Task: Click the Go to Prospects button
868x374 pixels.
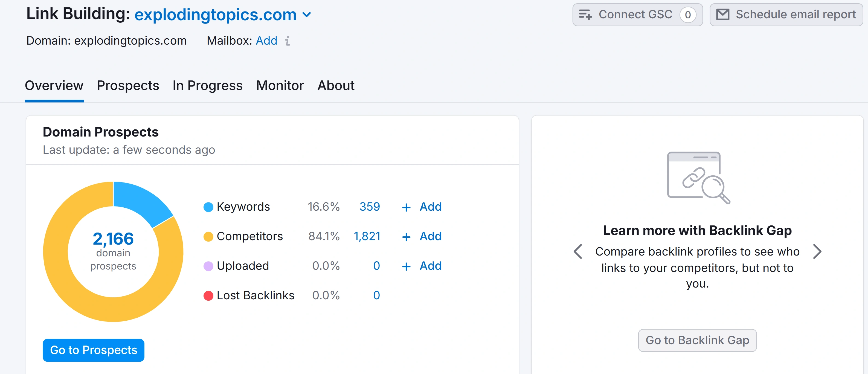Action: coord(93,350)
